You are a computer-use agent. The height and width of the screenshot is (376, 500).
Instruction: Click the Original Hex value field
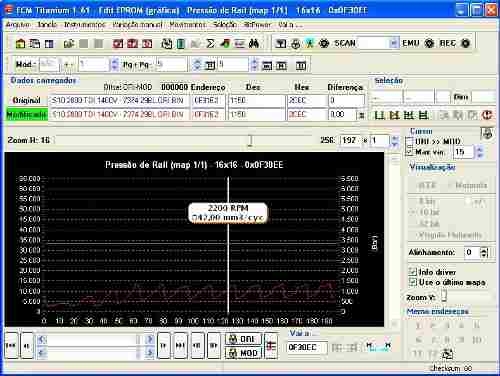[x=306, y=100]
